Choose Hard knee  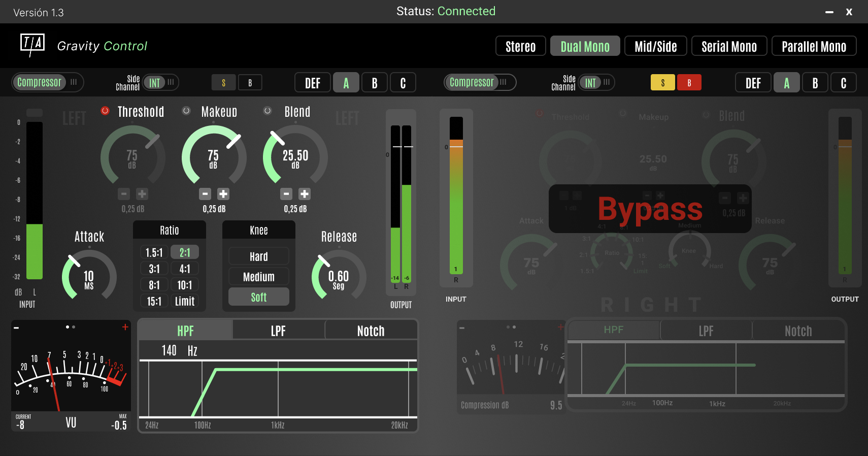(x=259, y=256)
